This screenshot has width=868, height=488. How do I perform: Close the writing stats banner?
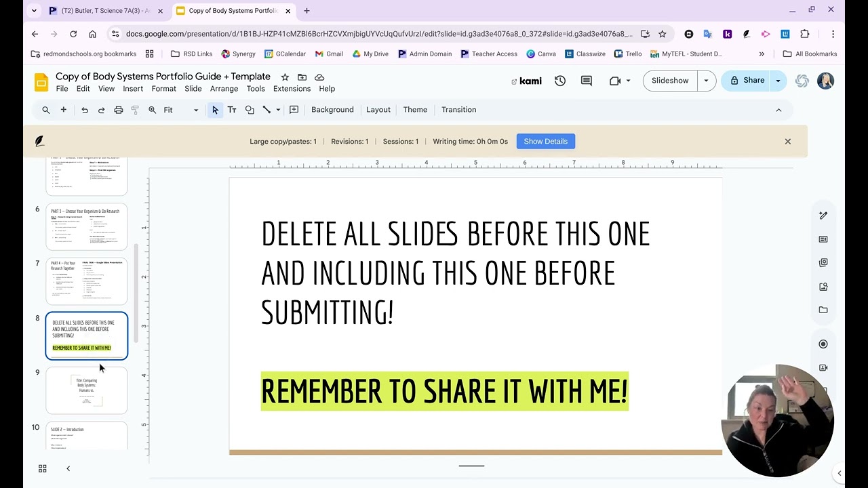(x=788, y=141)
